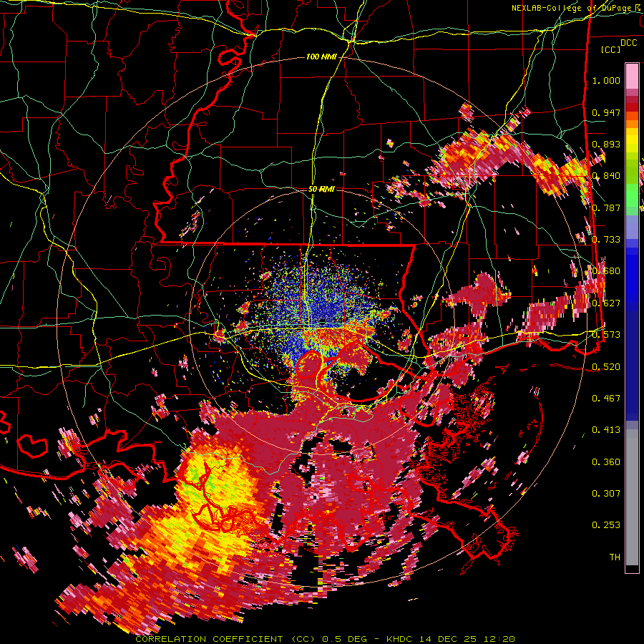Click the TH label at the scale bottom
The width and height of the screenshot is (644, 644).
click(x=615, y=557)
